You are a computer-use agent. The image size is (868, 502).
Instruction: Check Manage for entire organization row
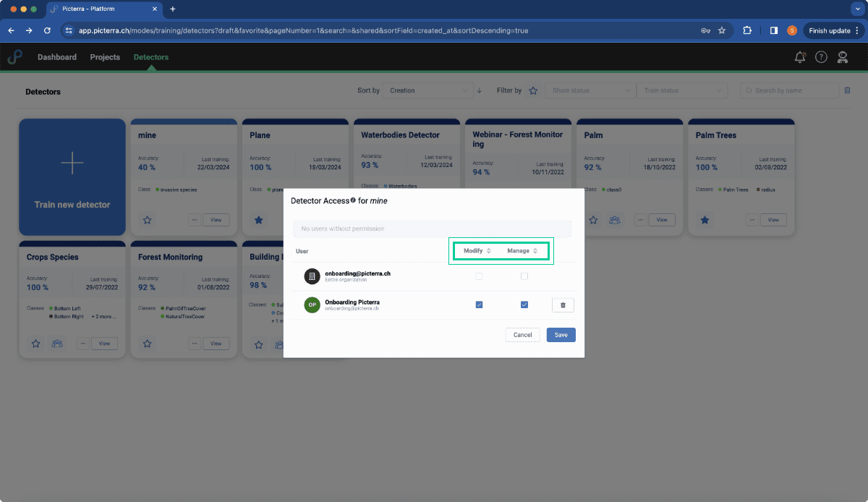click(x=524, y=276)
